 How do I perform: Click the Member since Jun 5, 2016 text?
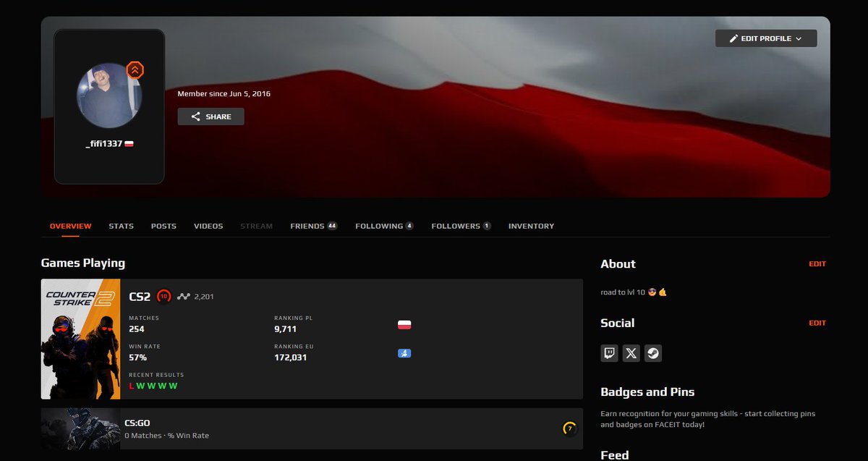click(224, 94)
